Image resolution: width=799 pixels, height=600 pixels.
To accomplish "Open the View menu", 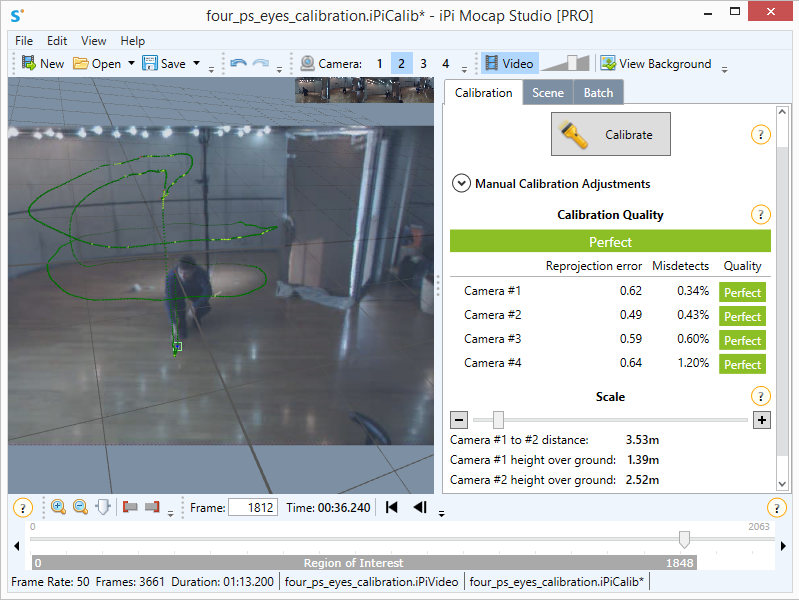I will [94, 41].
